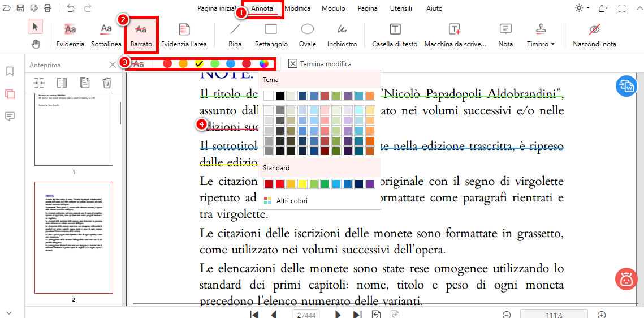
Task: Go to the previous page
Action: (274, 315)
